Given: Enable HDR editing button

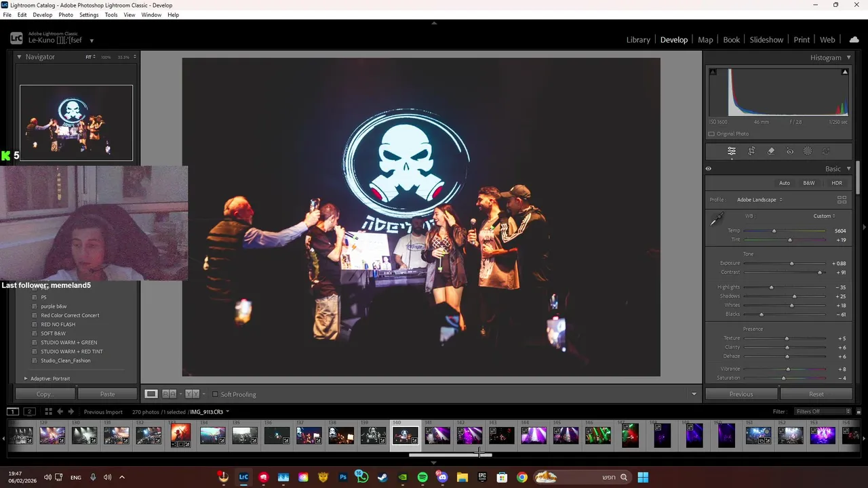Looking at the screenshot, I should [x=837, y=183].
